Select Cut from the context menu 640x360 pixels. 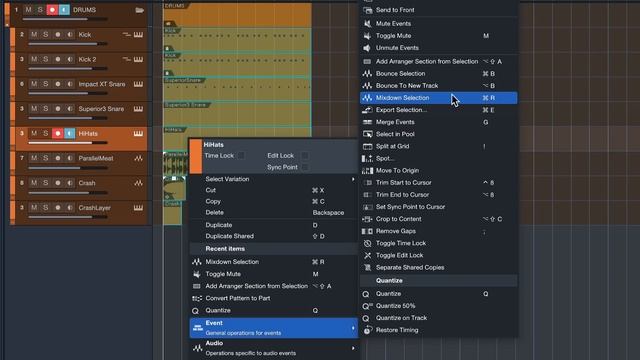273,190
